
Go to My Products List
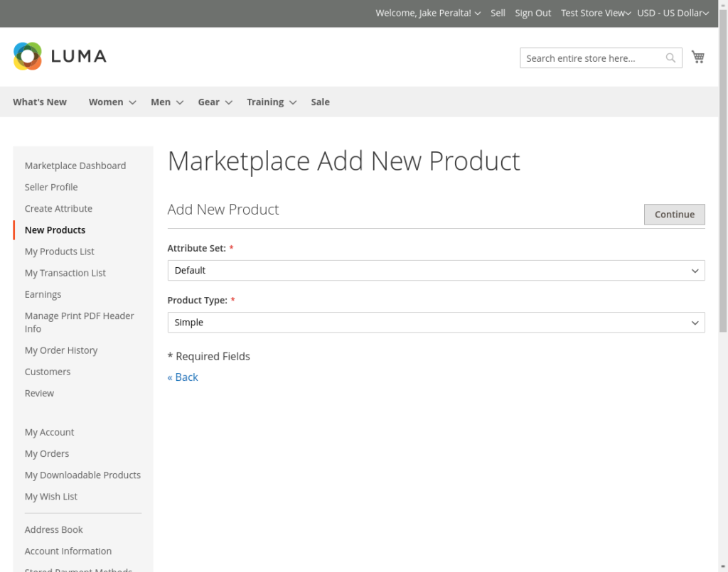tap(60, 252)
